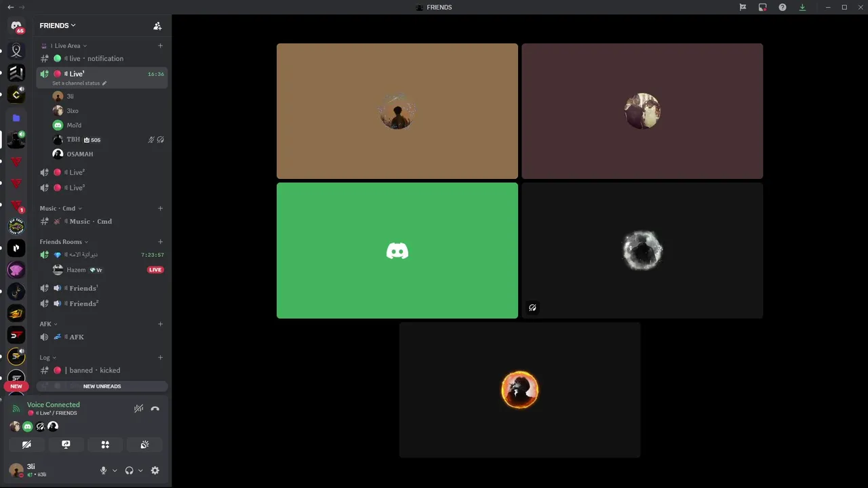Click the red NEW servers pill
This screenshot has height=488, width=868.
(x=16, y=386)
